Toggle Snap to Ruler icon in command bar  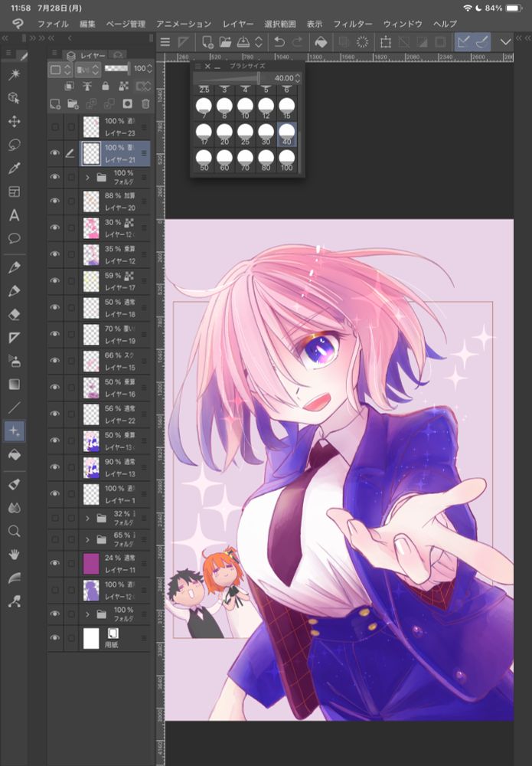coord(464,42)
